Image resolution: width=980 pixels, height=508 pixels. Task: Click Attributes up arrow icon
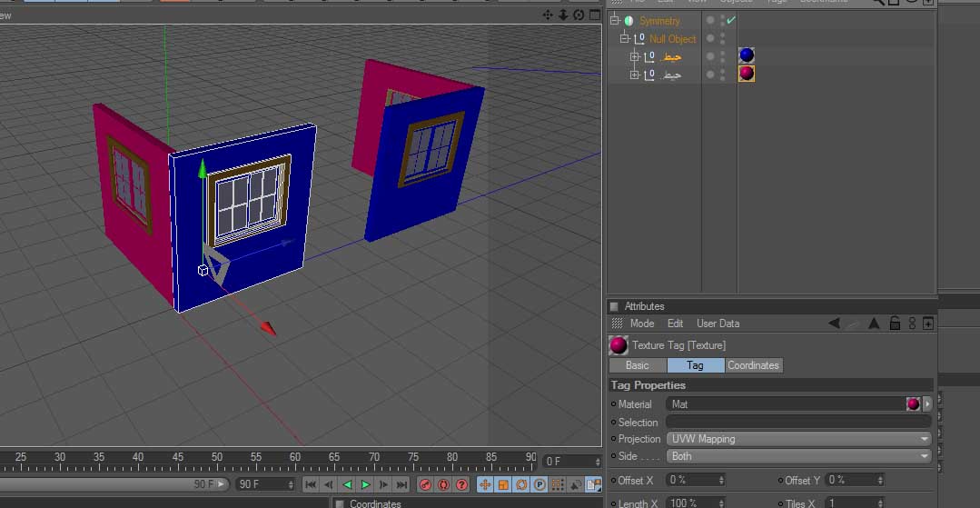click(x=874, y=324)
